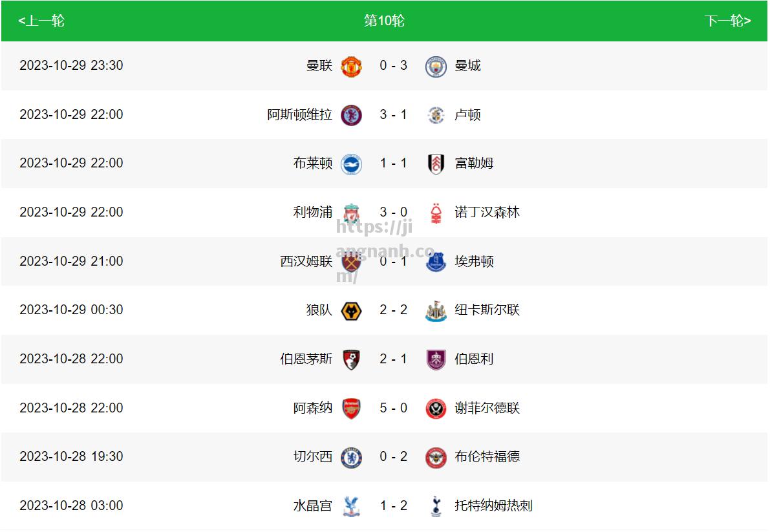The height and width of the screenshot is (532, 770).
Task: Select team name 托特纳姆热刺
Action: 493,505
